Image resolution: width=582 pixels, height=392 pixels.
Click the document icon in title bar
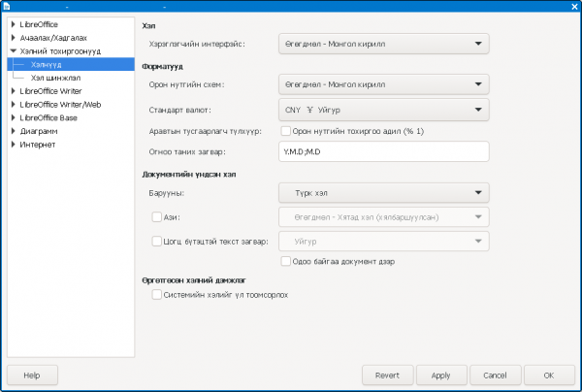7,7
